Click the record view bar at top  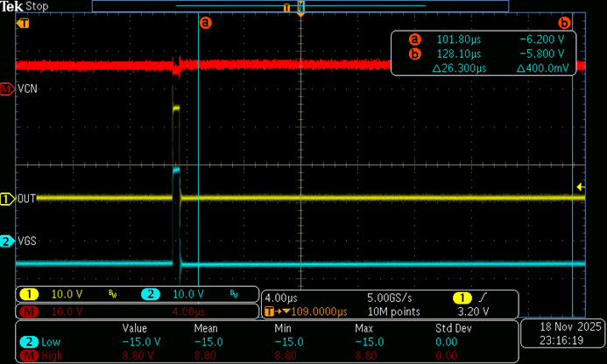(x=300, y=6)
